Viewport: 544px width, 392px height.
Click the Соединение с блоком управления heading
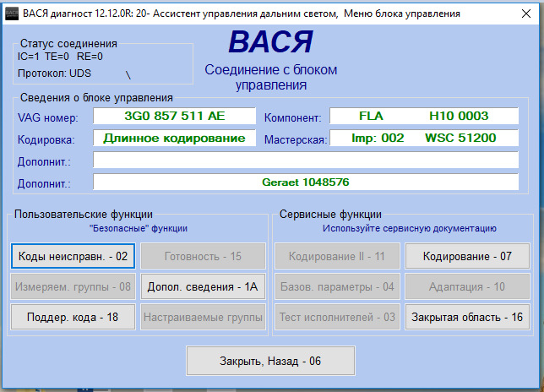pyautogui.click(x=270, y=78)
